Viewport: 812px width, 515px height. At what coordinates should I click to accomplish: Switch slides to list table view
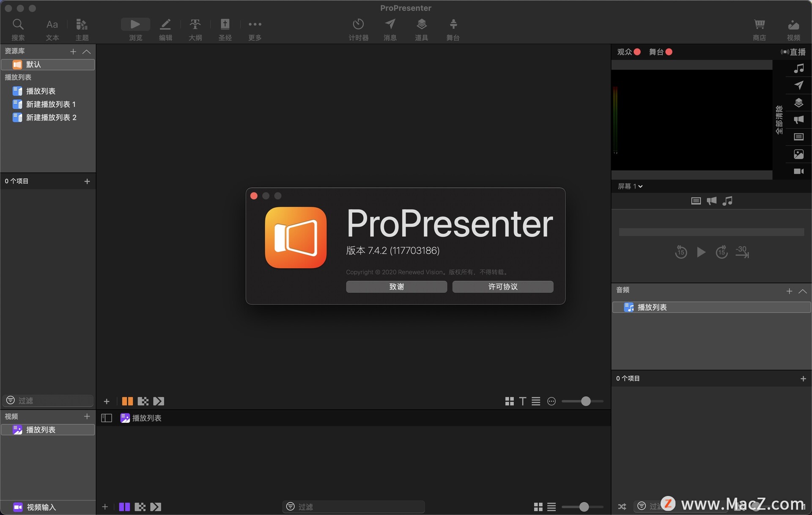point(536,401)
